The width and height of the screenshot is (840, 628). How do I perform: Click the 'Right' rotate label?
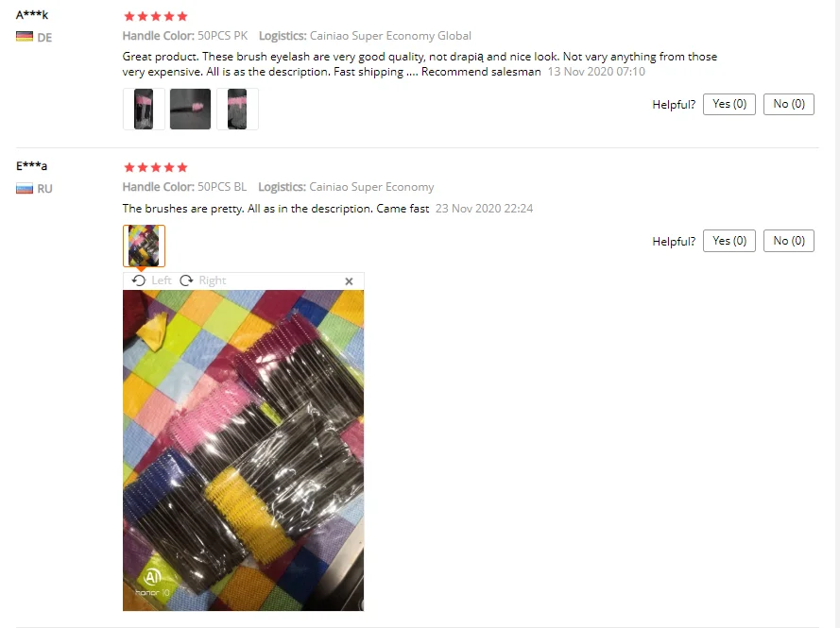coord(213,280)
